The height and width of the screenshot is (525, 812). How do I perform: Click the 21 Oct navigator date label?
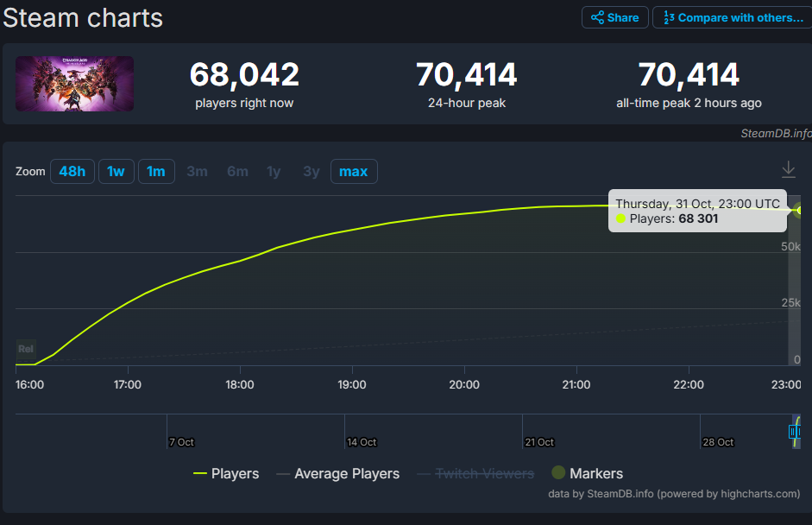[539, 442]
